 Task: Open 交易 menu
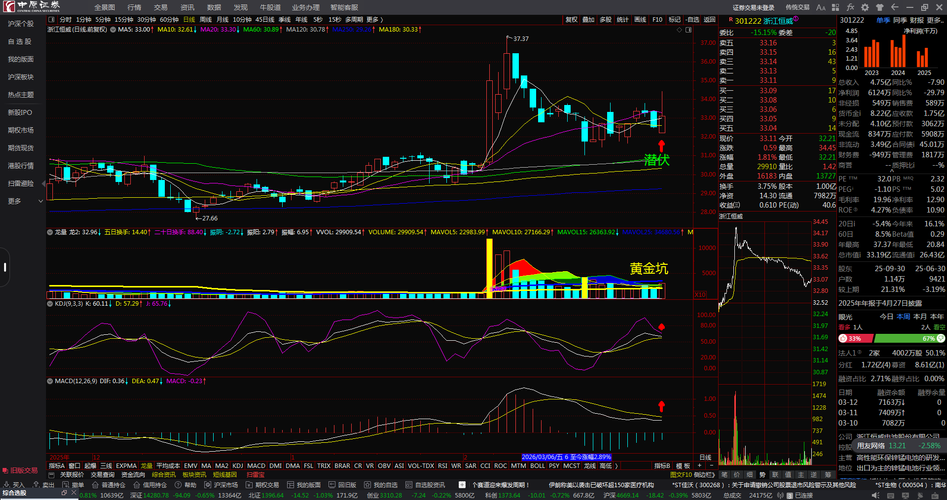(161, 7)
